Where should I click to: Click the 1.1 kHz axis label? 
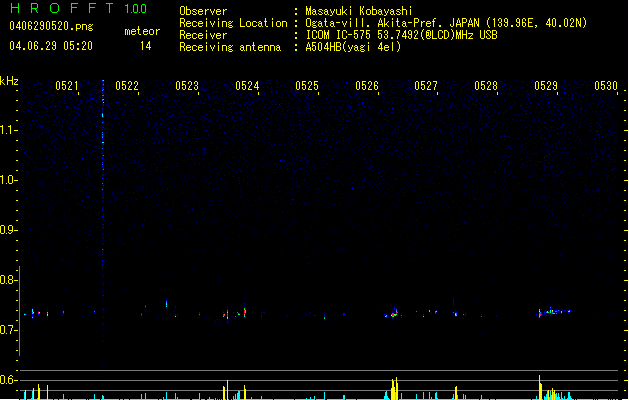point(8,130)
